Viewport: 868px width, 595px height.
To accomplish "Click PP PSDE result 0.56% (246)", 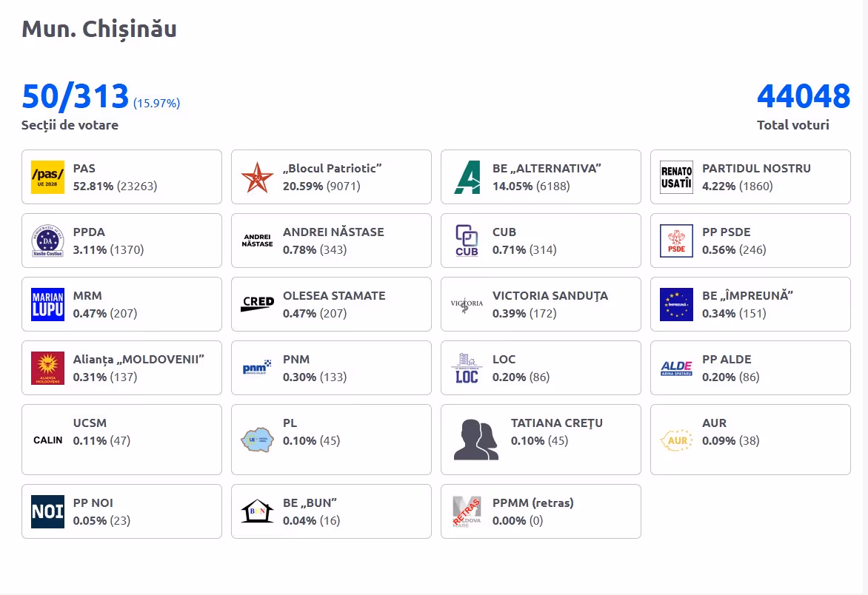I will tap(735, 250).
